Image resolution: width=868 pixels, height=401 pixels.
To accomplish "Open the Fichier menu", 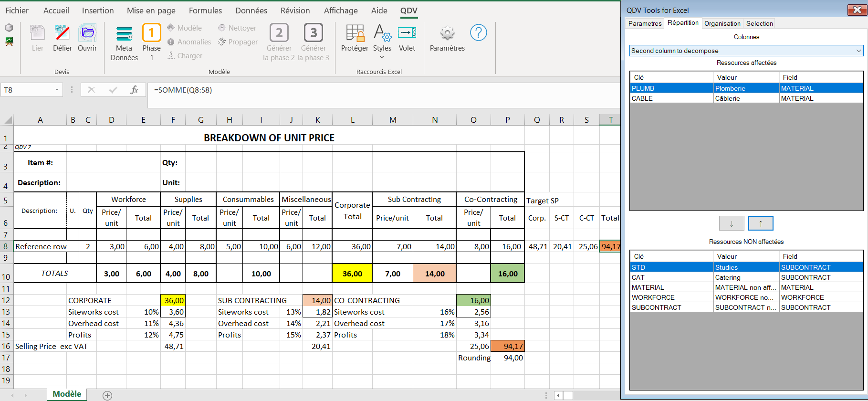I will click(17, 11).
